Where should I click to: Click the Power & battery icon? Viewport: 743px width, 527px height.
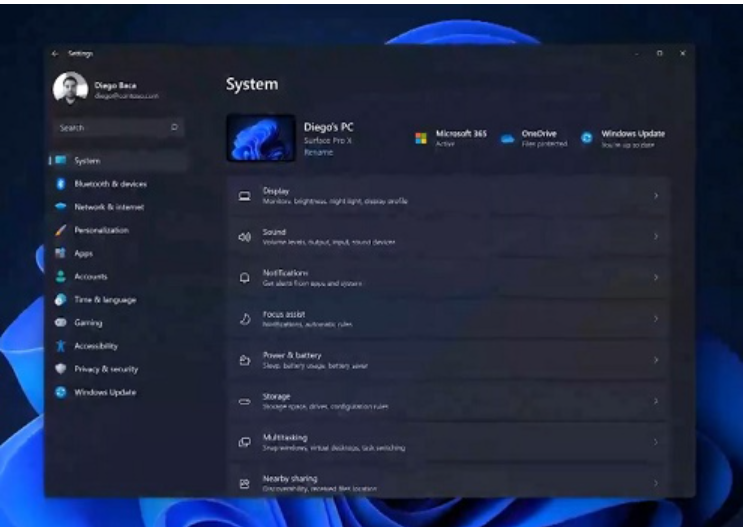pyautogui.click(x=245, y=360)
